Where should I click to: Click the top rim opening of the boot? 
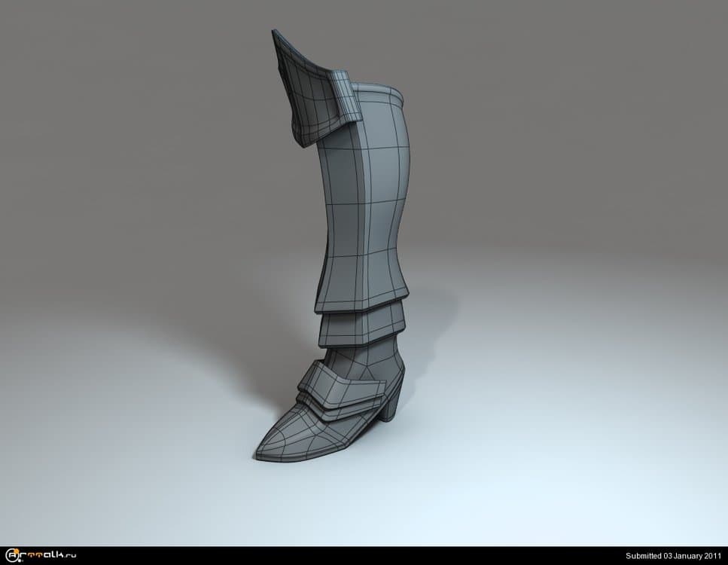[x=382, y=93]
